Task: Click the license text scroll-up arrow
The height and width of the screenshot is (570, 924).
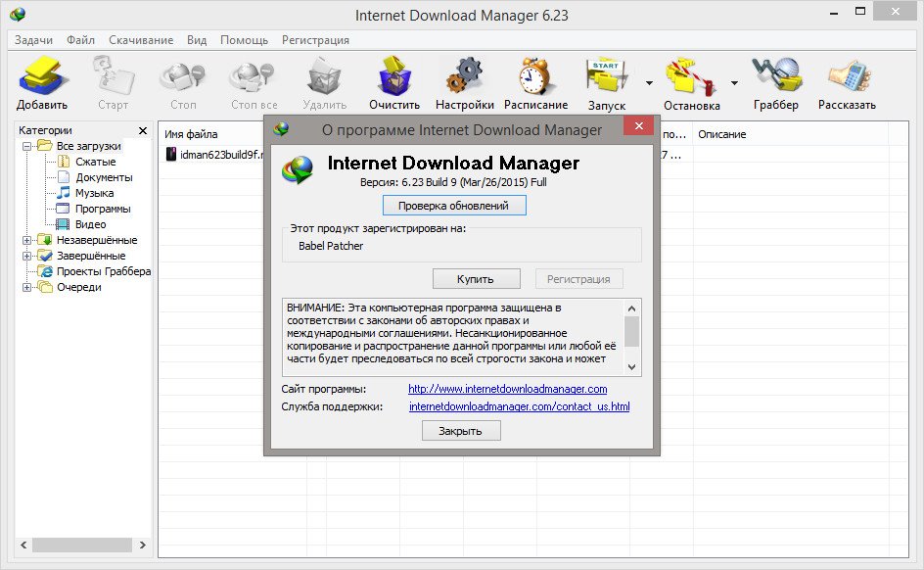Action: coord(631,309)
